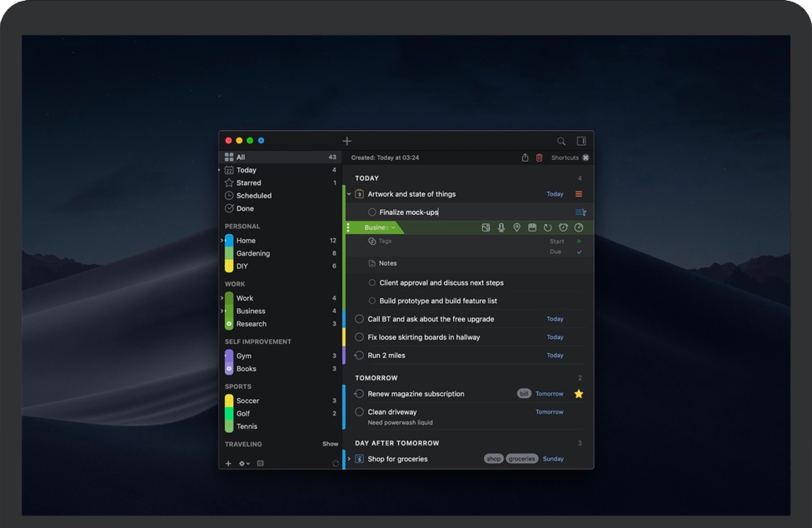Open the Scheduled list in sidebar

253,196
